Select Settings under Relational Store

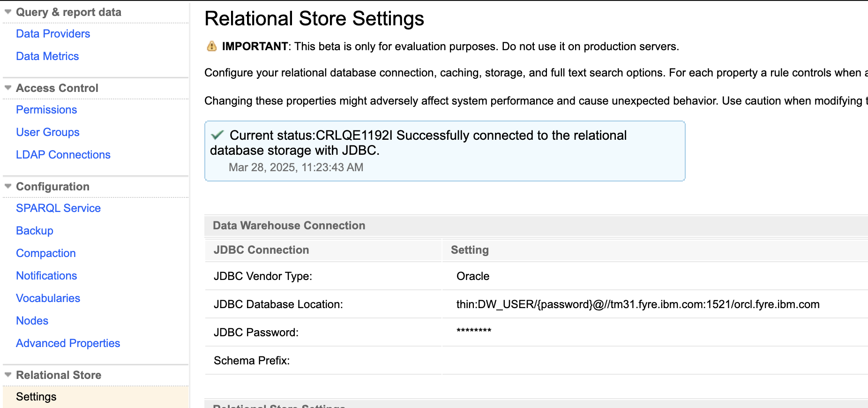[x=36, y=397]
